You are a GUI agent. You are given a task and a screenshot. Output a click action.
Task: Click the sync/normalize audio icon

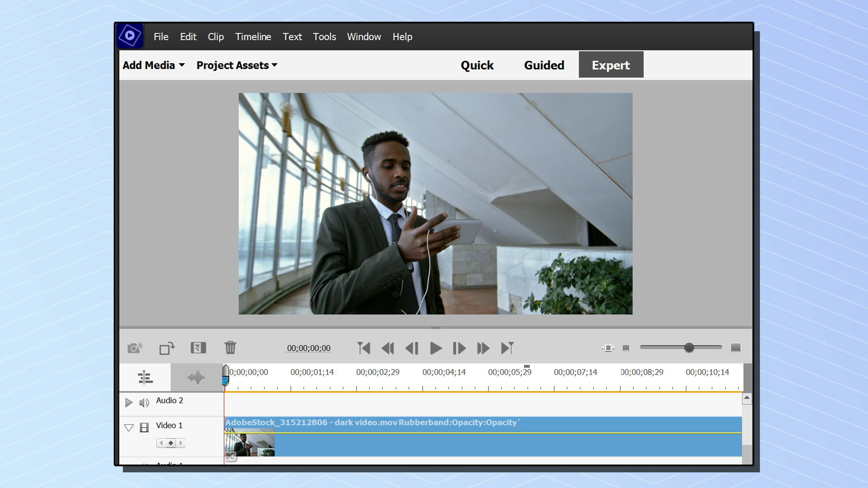coord(196,378)
